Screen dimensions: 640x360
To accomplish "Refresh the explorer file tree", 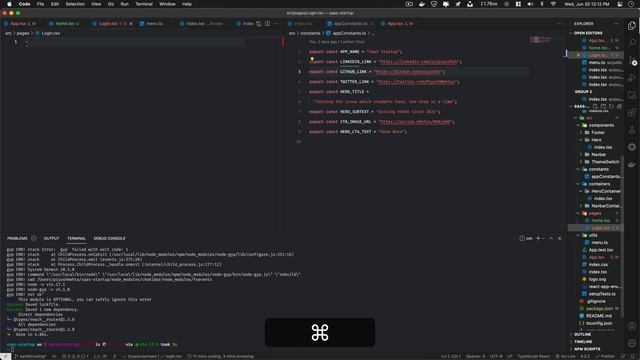I will tap(611, 107).
